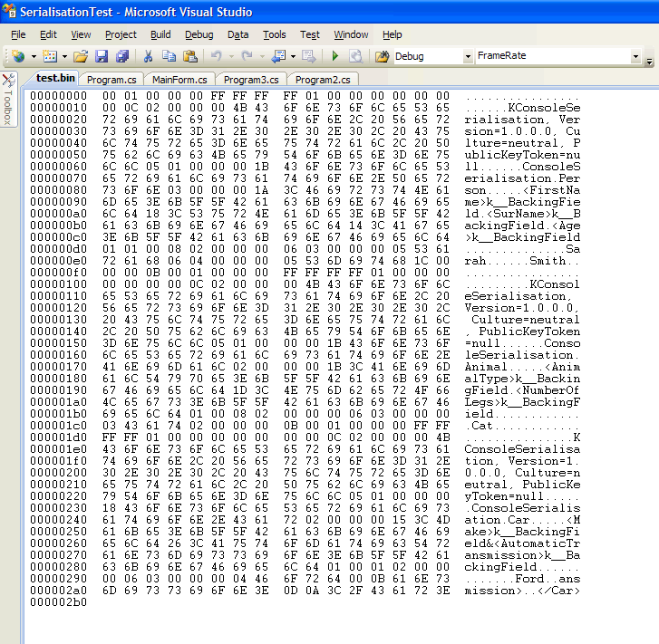Open the Window menu
The image size is (659, 644).
click(351, 34)
